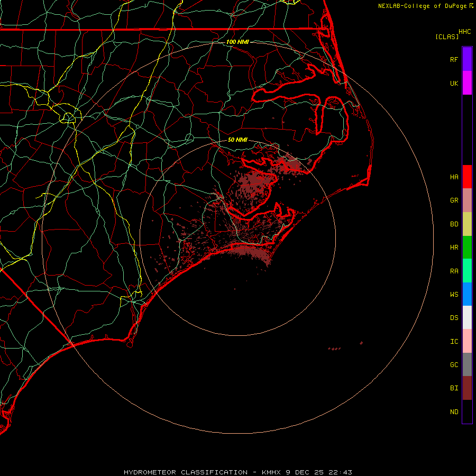The height and width of the screenshot is (476, 476).
Task: Click the HYDROMETEOR CLASSIFICATION title text
Action: point(186,472)
